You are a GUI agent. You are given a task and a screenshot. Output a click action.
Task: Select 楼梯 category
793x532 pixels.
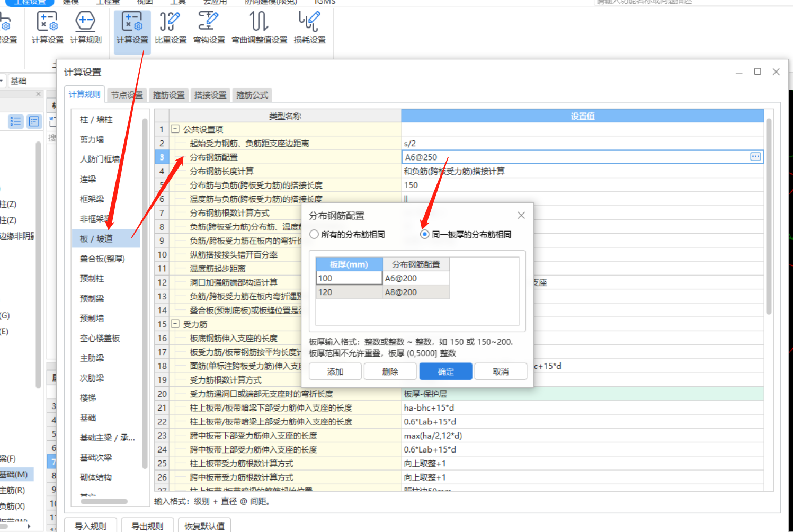tap(88, 398)
